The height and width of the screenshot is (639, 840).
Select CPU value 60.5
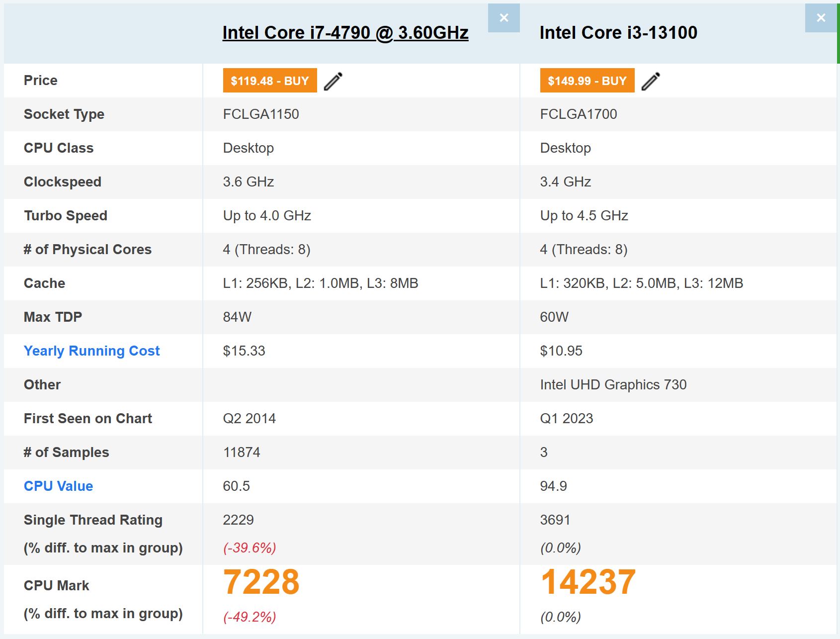pos(237,486)
